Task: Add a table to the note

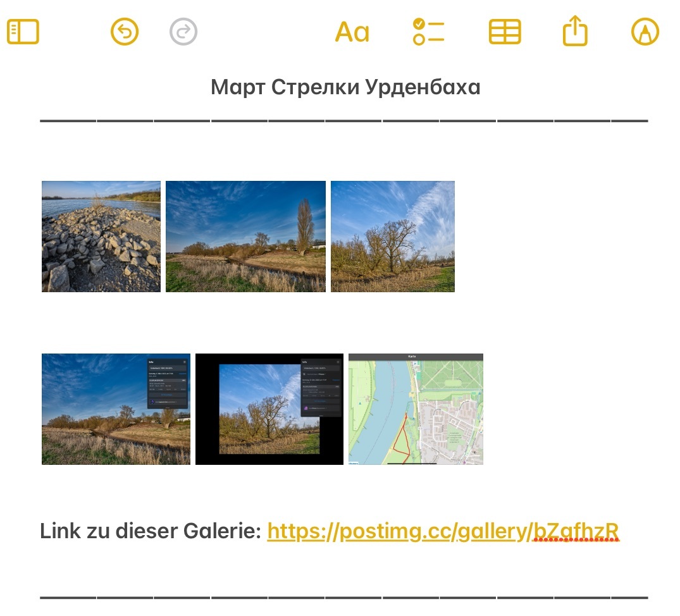Action: (505, 32)
